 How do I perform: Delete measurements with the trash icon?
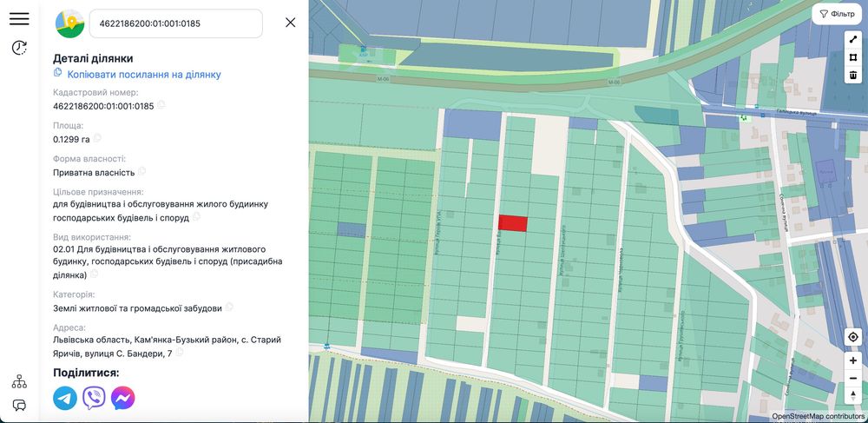(x=853, y=75)
